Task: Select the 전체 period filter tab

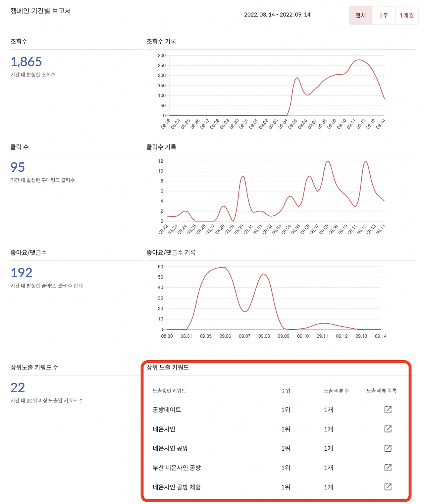Action: point(360,15)
